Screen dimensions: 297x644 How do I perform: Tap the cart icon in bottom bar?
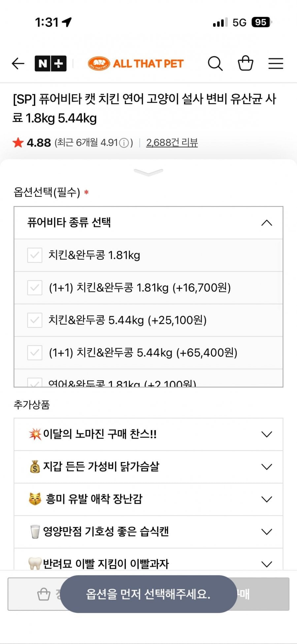coord(44,594)
